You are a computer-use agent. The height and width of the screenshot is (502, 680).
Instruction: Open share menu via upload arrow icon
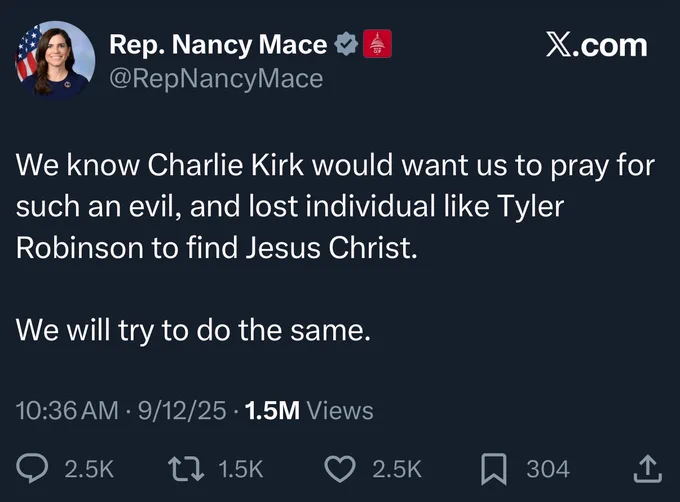point(647,468)
